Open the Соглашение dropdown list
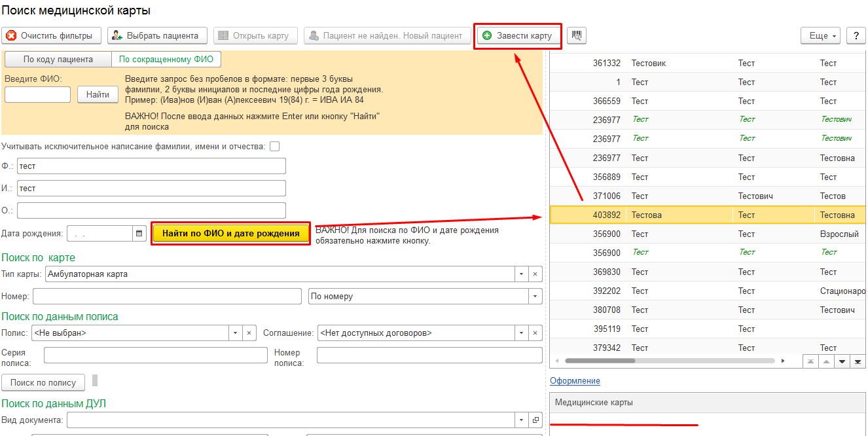 tap(535, 333)
